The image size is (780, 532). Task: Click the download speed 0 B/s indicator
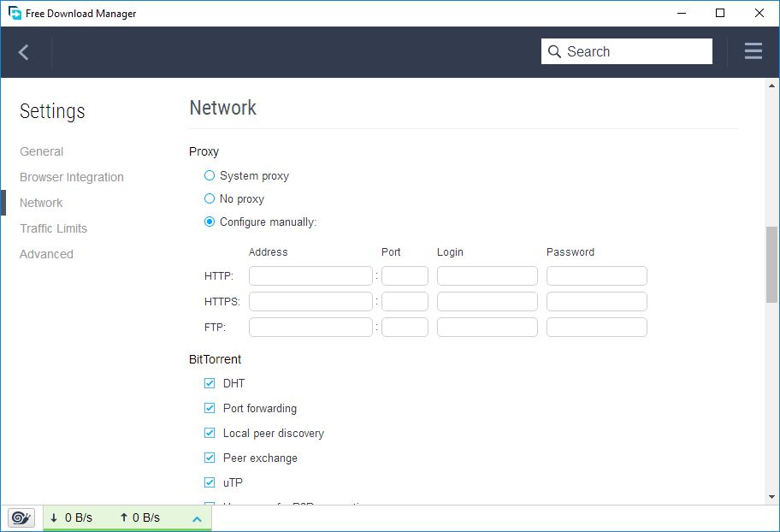pyautogui.click(x=72, y=517)
